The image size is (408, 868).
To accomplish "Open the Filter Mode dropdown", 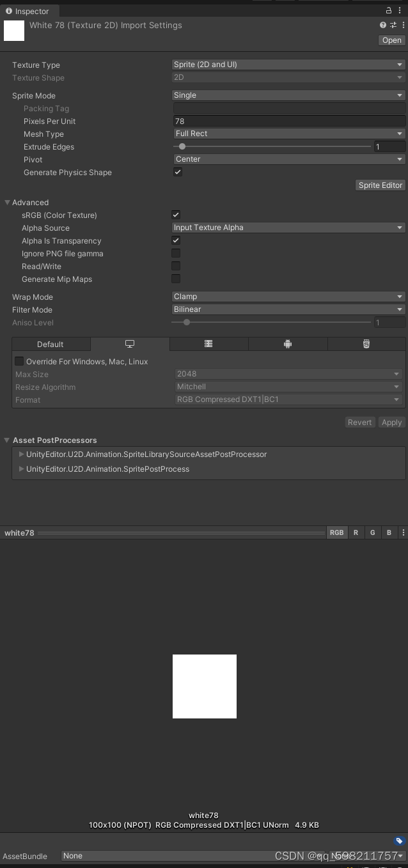I will [287, 309].
